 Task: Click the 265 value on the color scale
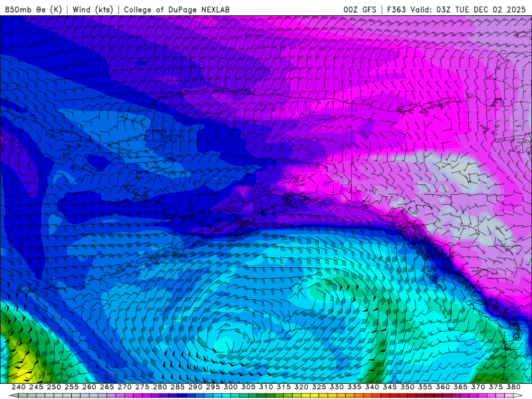coord(106,387)
